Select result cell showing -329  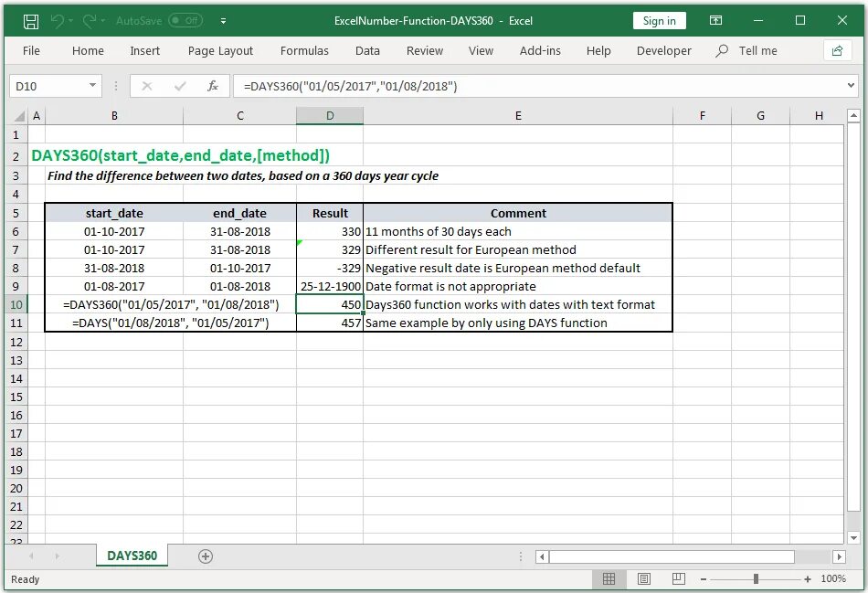pos(330,268)
